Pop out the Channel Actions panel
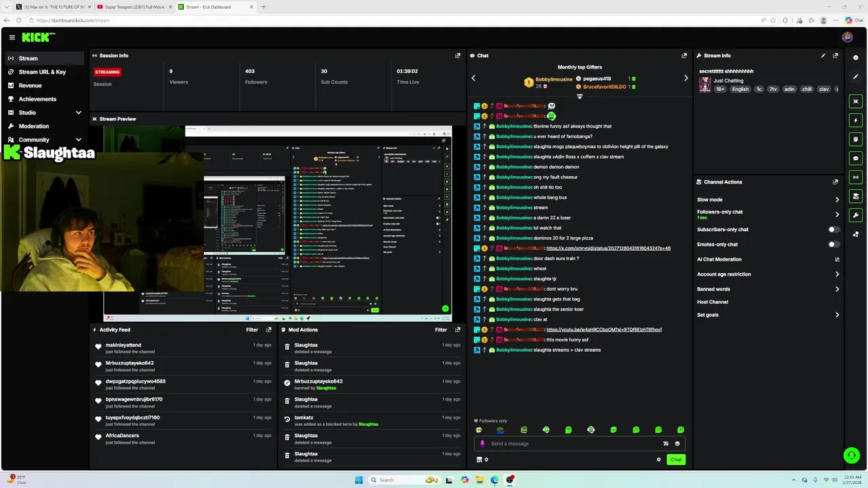Image resolution: width=868 pixels, height=488 pixels. pos(835,182)
